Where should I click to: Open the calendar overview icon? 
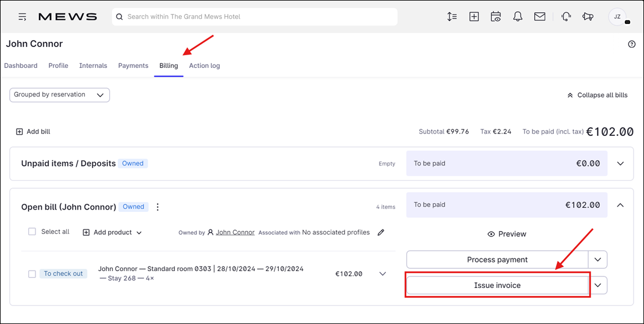click(496, 17)
